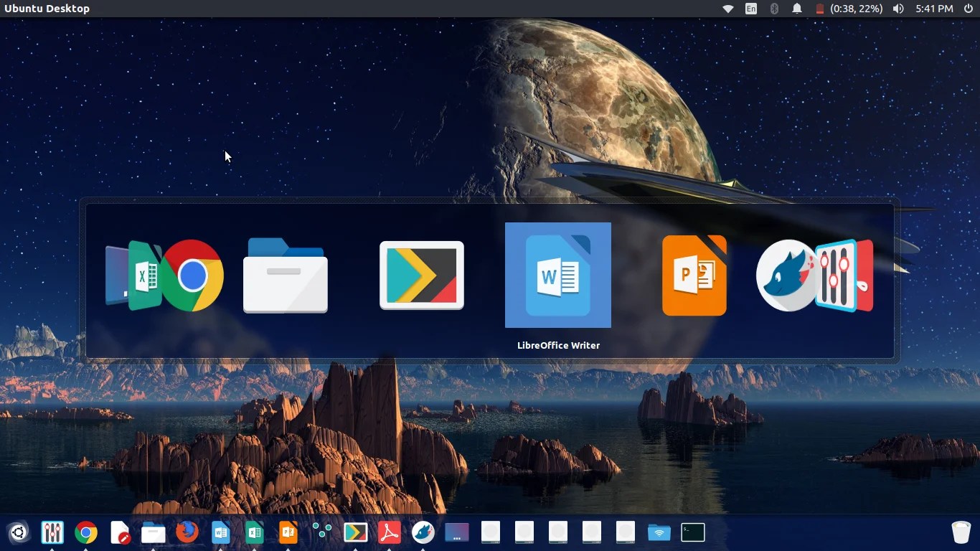Launch Firefox from the dock
The image size is (980, 551).
187,532
